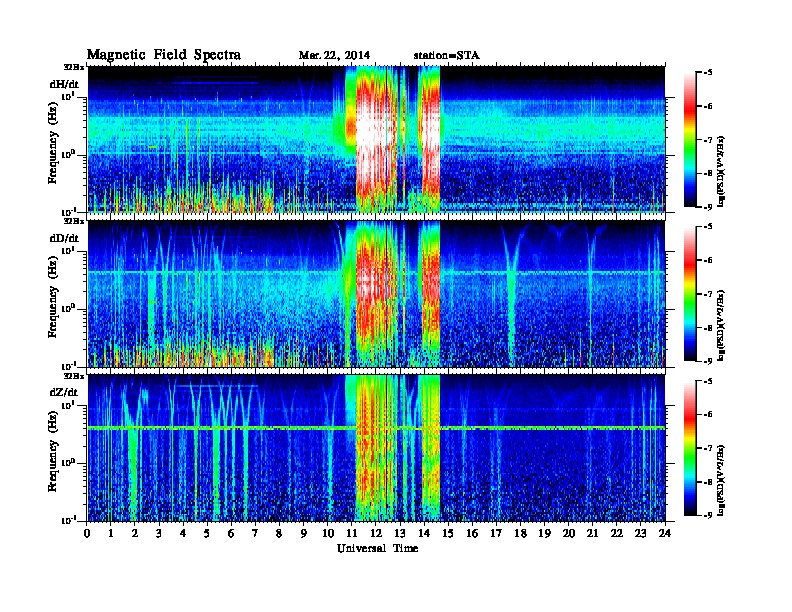Pick the color scale bar beside dZ/dt panel

click(689, 448)
